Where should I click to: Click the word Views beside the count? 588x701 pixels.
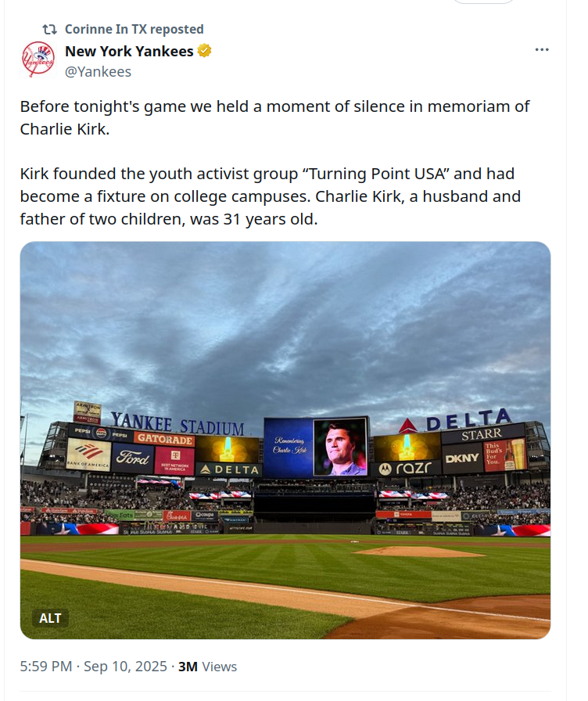[x=220, y=666]
